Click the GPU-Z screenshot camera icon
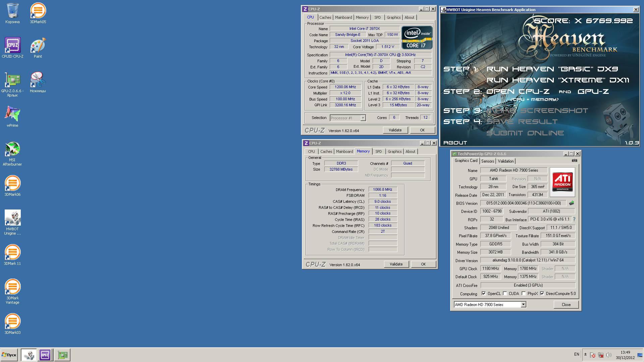Image resolution: width=644 pixels, height=362 pixels. point(575,161)
